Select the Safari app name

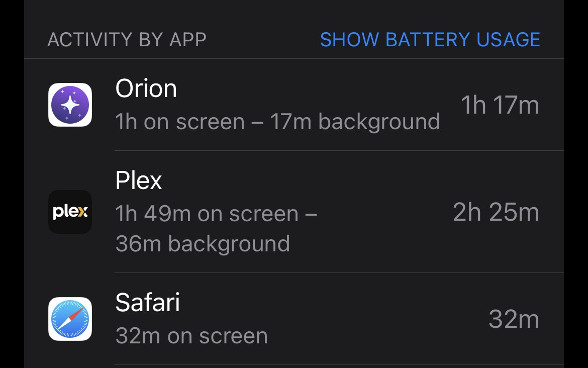147,303
